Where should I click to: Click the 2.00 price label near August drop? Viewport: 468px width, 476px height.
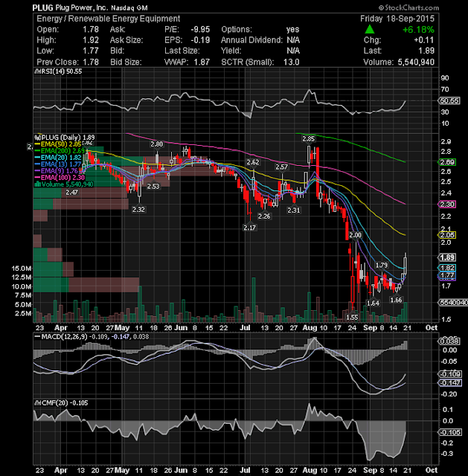(x=355, y=235)
